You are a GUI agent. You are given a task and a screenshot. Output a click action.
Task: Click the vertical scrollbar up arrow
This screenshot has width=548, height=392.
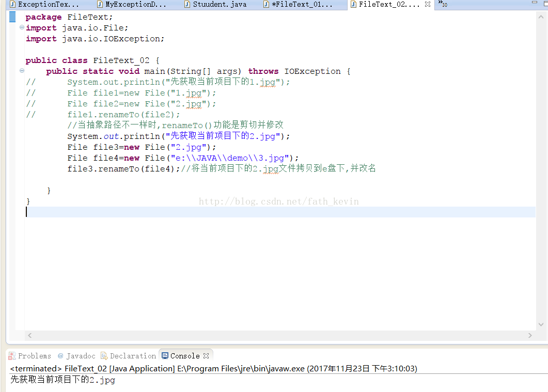[x=541, y=17]
